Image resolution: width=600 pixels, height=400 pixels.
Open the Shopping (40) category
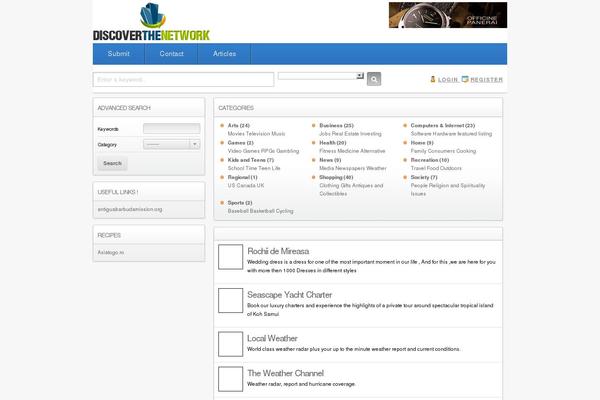click(336, 177)
